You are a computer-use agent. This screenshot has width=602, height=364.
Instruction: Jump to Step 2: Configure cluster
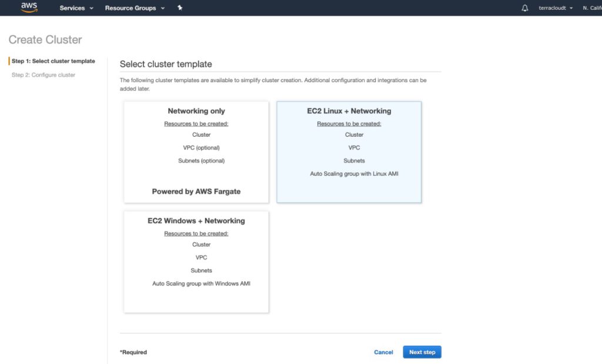click(44, 75)
